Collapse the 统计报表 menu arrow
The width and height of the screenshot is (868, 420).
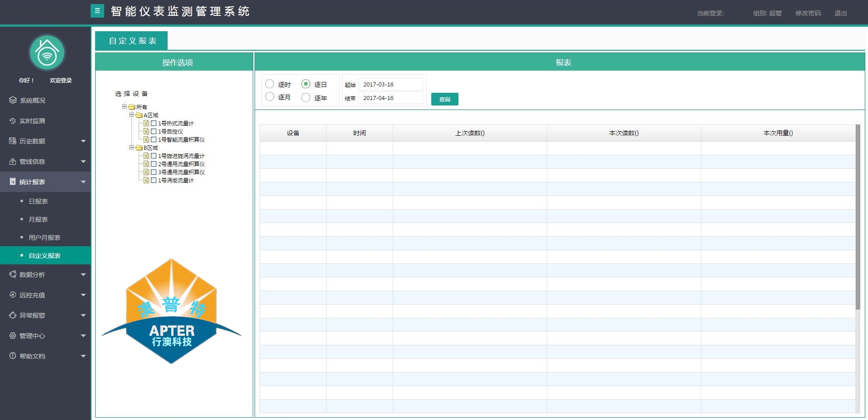(x=83, y=182)
